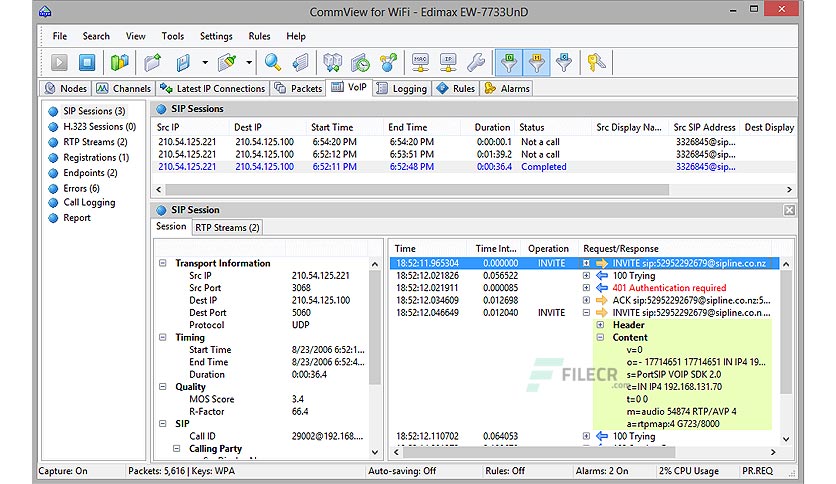Image resolution: width=836 pixels, height=484 pixels.
Task: Click the WEP/WPA keys toolbar icon
Action: coord(596,63)
